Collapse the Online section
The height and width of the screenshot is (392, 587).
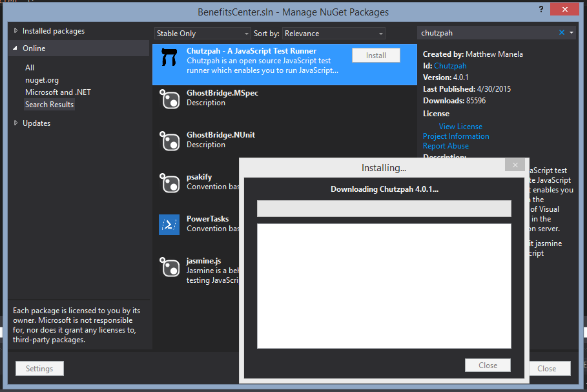[15, 48]
